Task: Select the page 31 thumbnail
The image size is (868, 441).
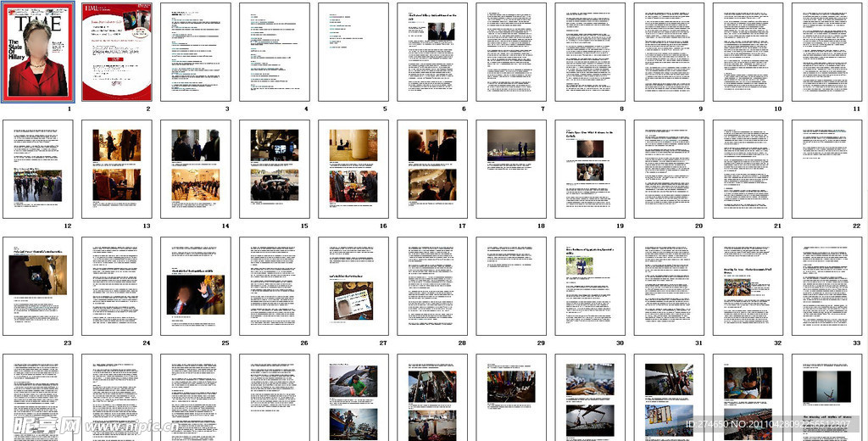Action: (669, 287)
